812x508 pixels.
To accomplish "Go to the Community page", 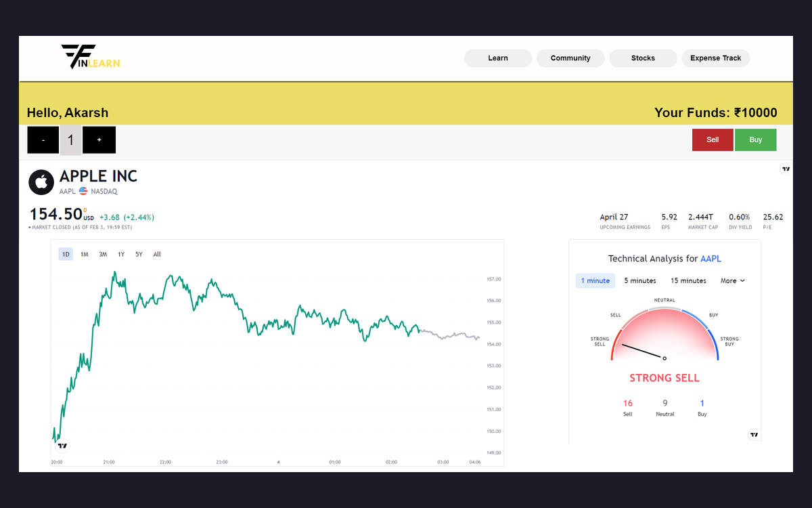I will (x=570, y=58).
